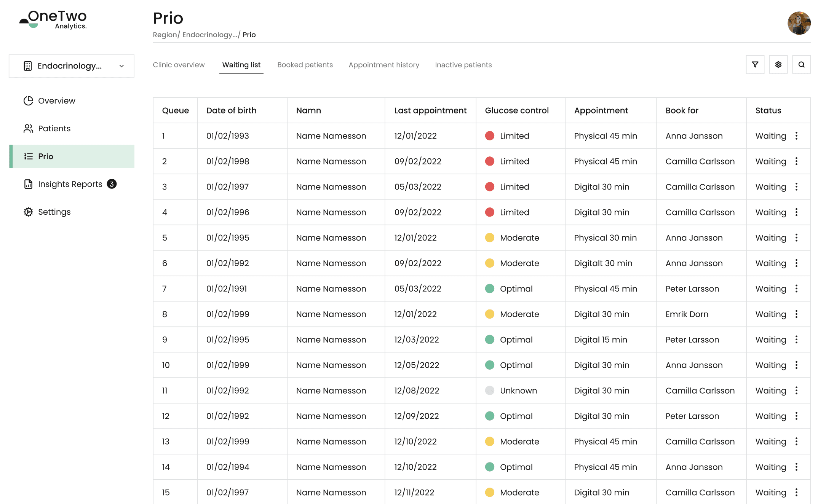Open Insights Reports from the sidebar
Image resolution: width=834 pixels, height=504 pixels.
pyautogui.click(x=70, y=184)
